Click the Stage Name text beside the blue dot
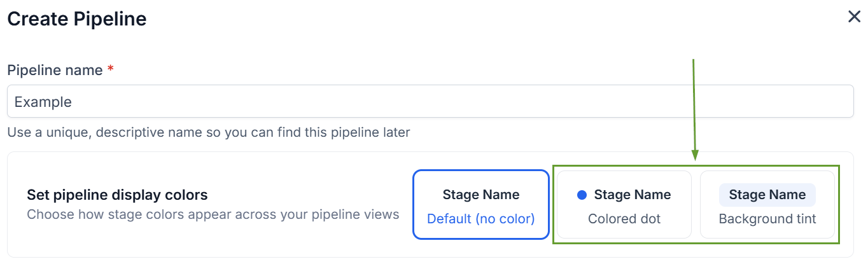This screenshot has width=868, height=264. 633,195
